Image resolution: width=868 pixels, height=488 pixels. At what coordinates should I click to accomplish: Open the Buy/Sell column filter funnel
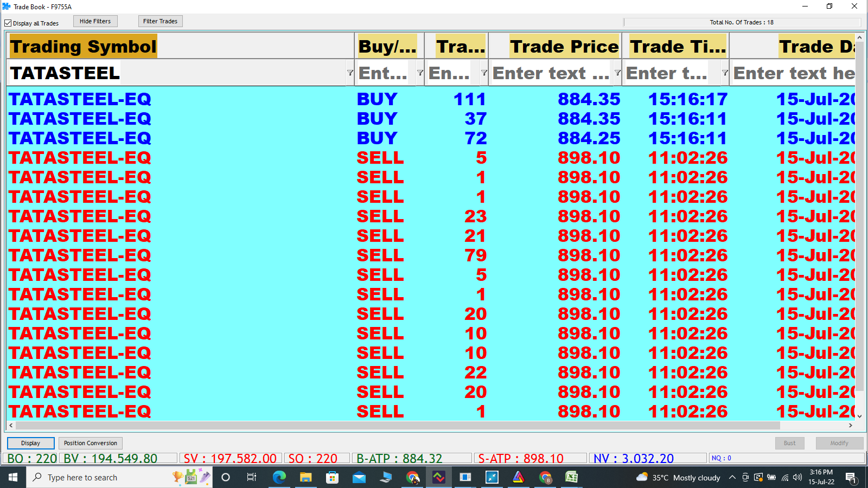coord(420,73)
